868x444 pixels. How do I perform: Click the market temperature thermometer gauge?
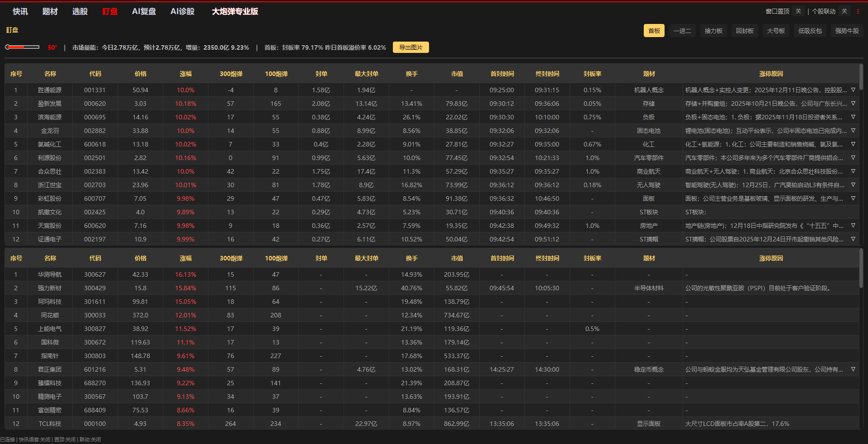pyautogui.click(x=23, y=47)
